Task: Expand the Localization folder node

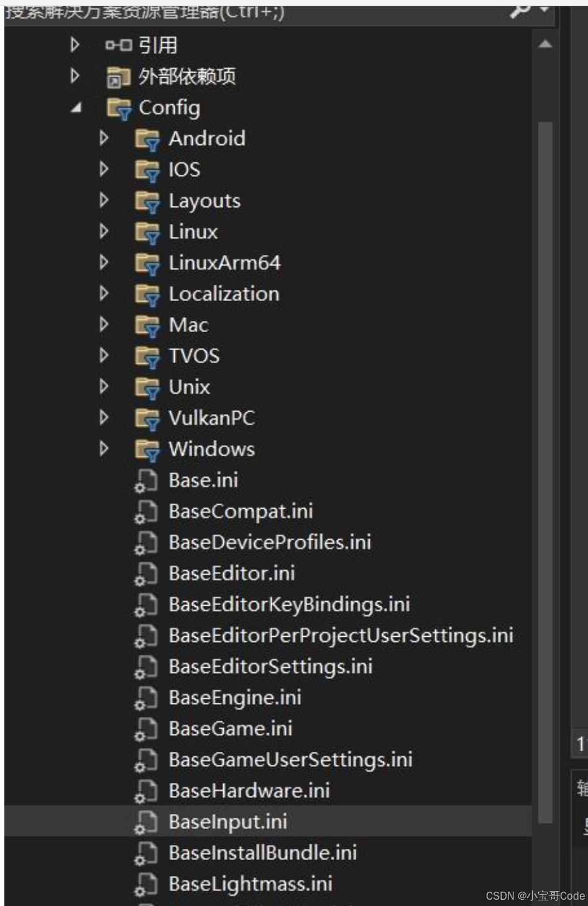Action: point(104,294)
